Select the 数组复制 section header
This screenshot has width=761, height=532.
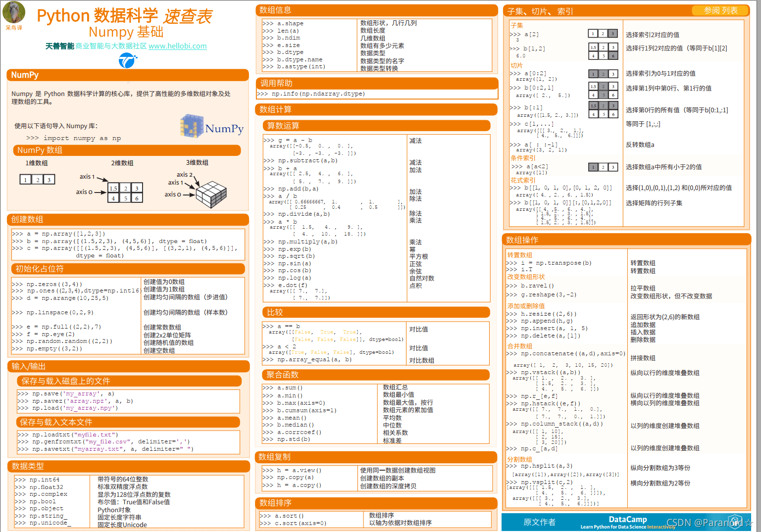click(377, 457)
